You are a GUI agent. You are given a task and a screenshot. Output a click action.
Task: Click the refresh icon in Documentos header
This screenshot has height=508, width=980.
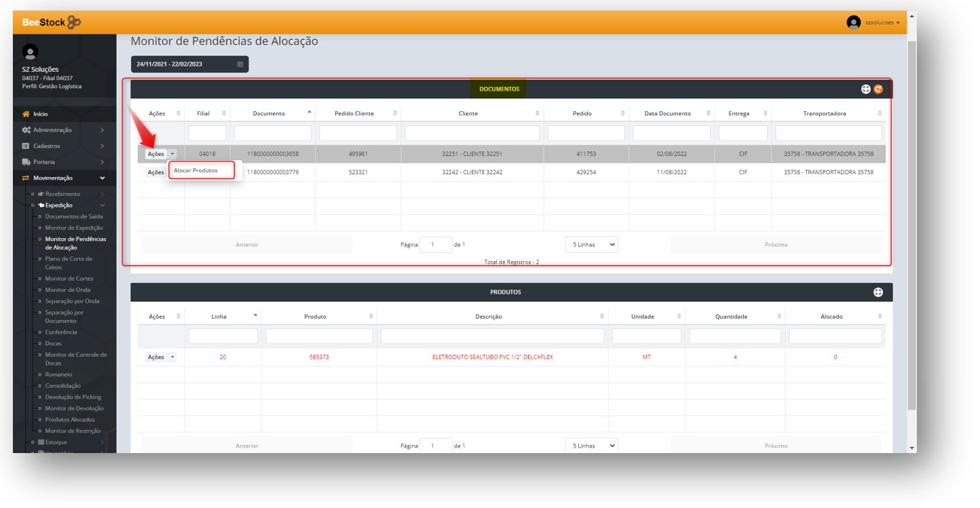878,89
